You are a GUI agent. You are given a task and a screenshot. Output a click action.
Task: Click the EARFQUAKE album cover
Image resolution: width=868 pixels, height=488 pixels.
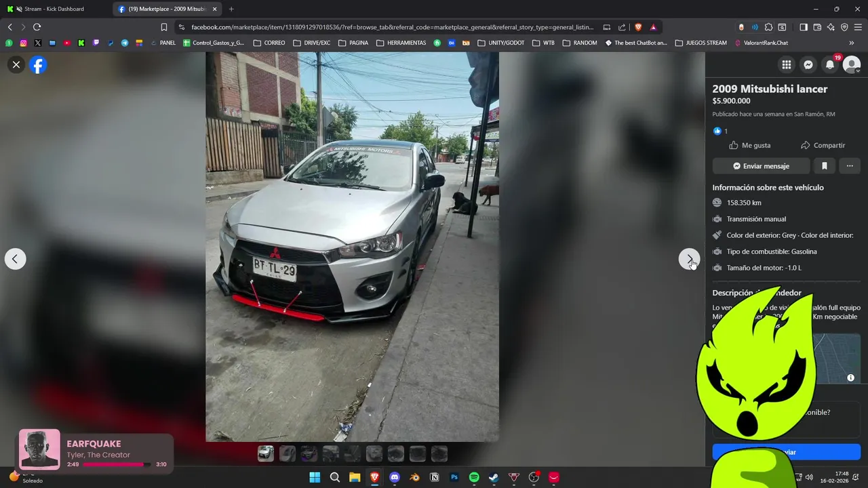click(39, 449)
